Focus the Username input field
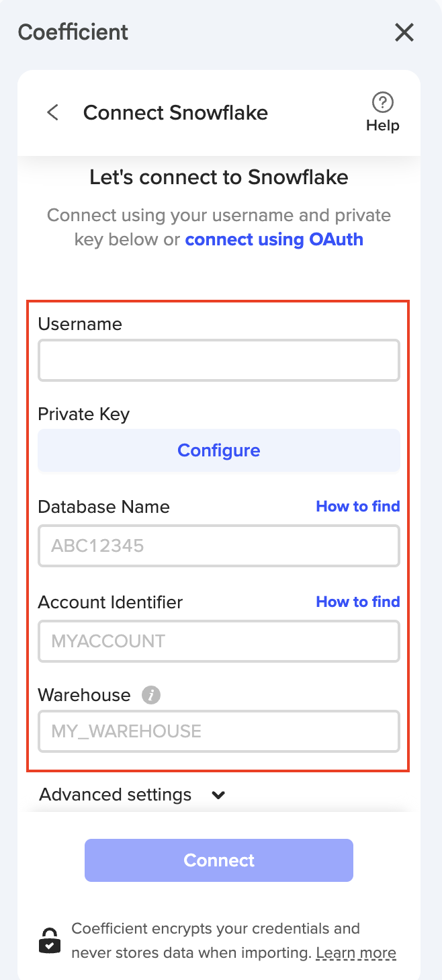The width and height of the screenshot is (442, 980). 219,361
